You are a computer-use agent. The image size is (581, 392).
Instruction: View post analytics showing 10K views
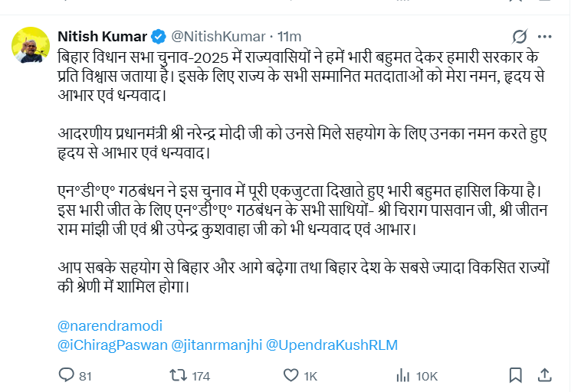click(402, 375)
